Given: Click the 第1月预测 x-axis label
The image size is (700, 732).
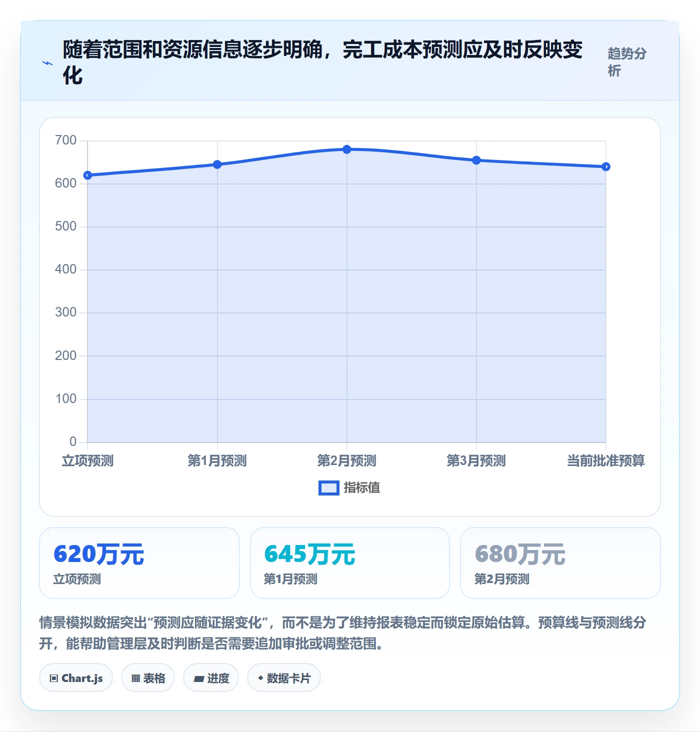Looking at the screenshot, I should point(217,460).
